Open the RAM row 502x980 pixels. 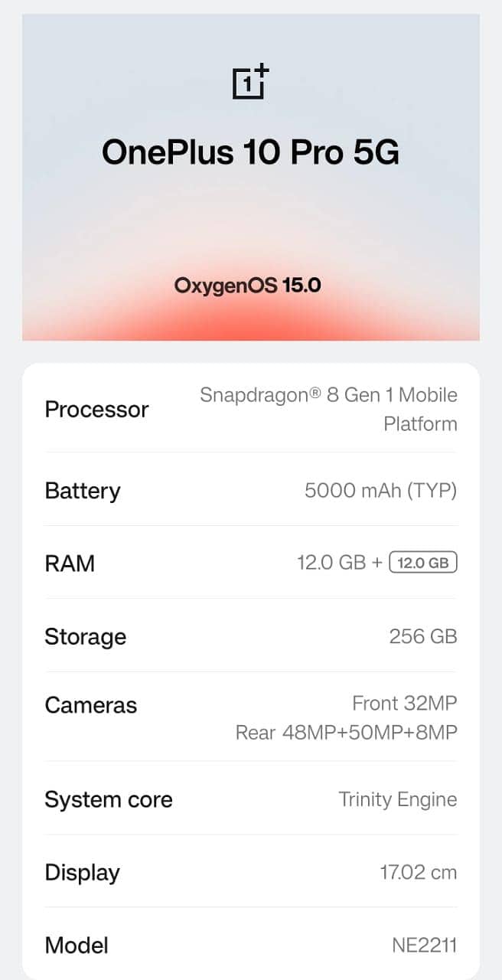point(70,563)
